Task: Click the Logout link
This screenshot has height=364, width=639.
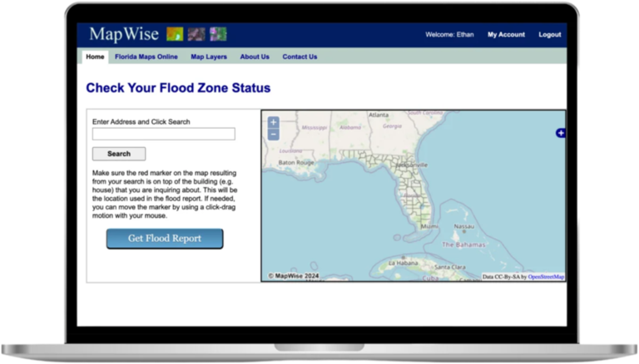Action: pyautogui.click(x=550, y=35)
